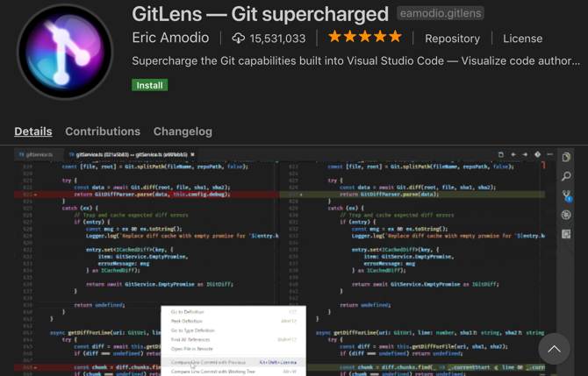Screen dimensions: 588x376
Task: Switch to the Changelog tab
Action: point(183,131)
